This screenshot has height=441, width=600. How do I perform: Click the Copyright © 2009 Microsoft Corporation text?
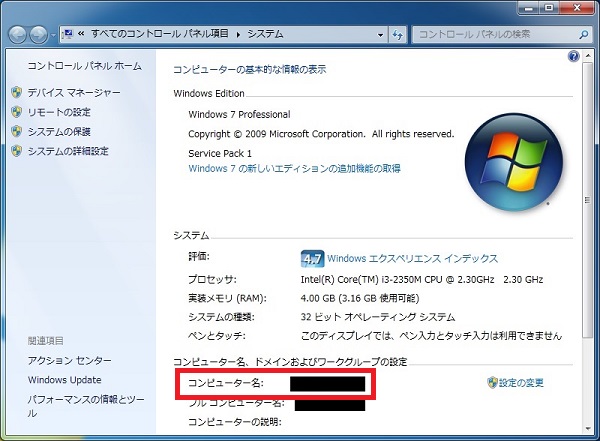pos(321,134)
